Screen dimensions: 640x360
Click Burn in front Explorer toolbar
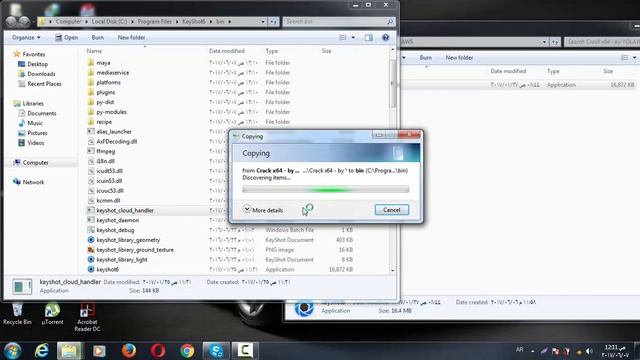point(98,38)
